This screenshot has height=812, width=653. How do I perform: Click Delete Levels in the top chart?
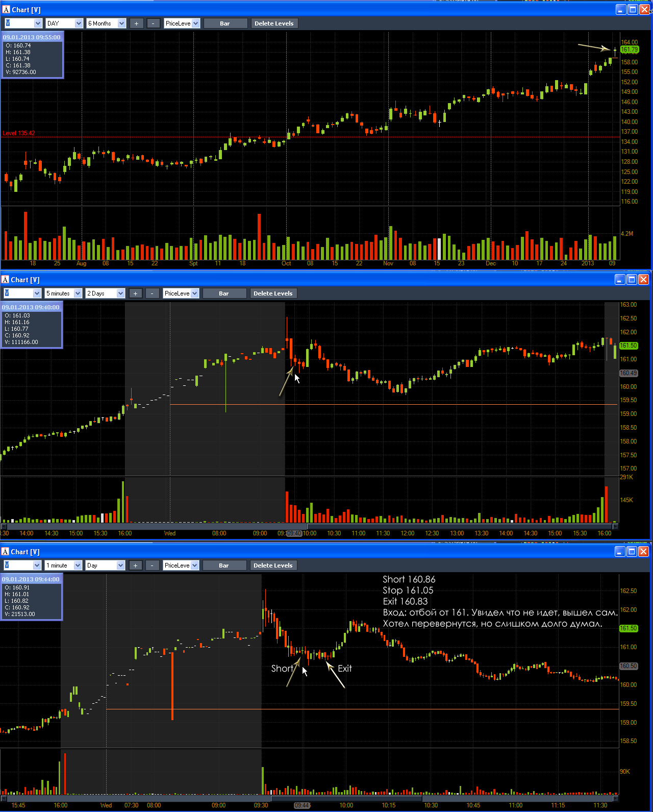274,23
